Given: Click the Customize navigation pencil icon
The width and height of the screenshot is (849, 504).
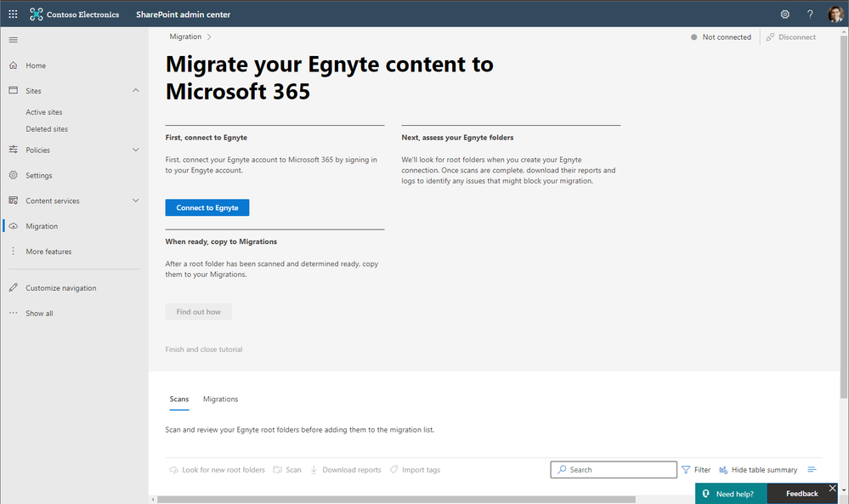Looking at the screenshot, I should 13,288.
